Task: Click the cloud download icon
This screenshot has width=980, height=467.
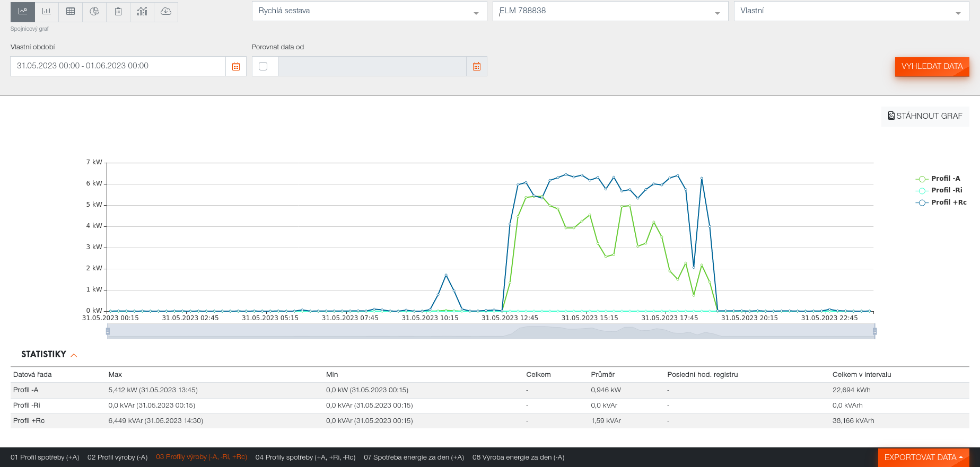Action: 166,11
